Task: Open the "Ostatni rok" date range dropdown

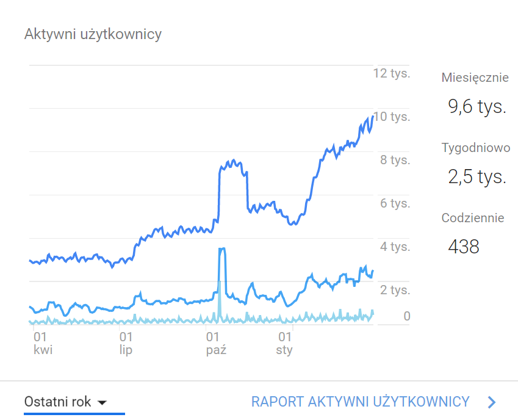Action: (x=74, y=402)
